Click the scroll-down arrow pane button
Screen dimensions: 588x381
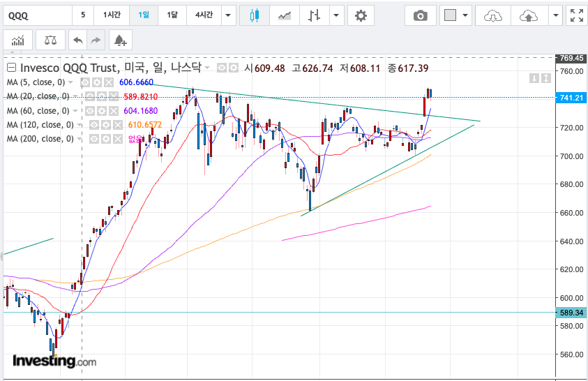(x=534, y=78)
